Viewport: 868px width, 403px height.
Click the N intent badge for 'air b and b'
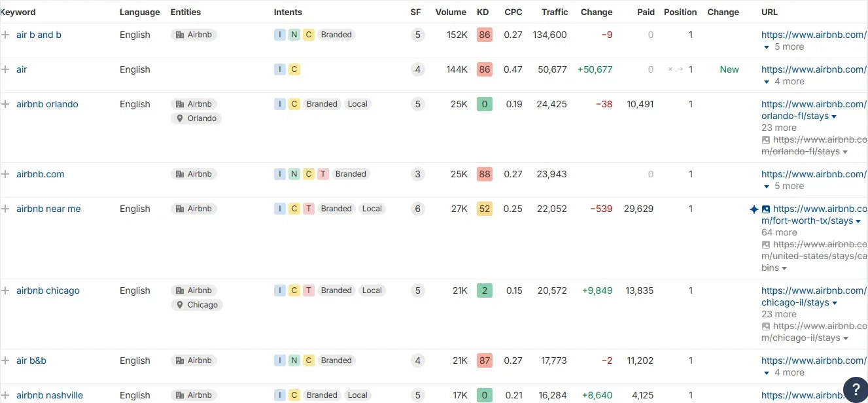[x=294, y=35]
